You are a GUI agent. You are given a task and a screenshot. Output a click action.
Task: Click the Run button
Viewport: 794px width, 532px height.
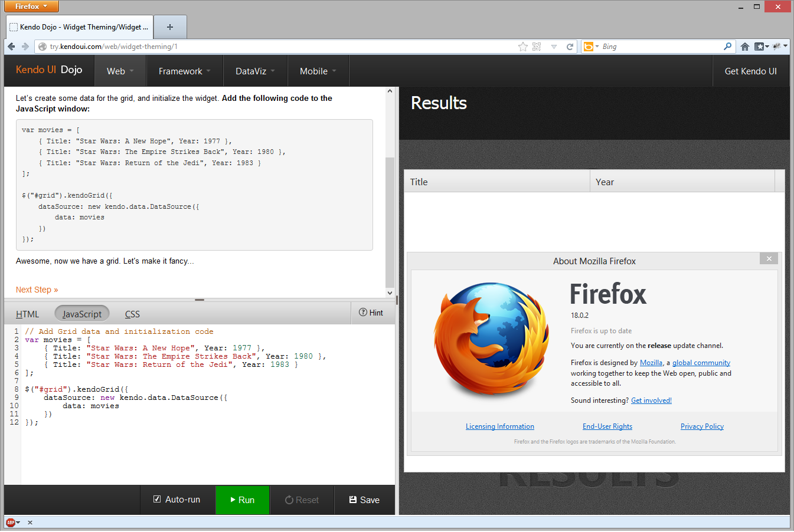[243, 500]
